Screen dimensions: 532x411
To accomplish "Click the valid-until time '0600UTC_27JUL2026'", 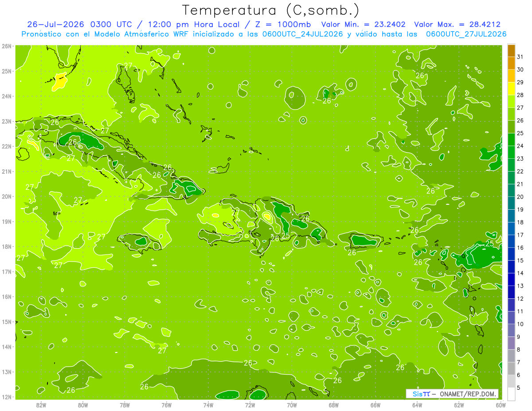I will pyautogui.click(x=466, y=34).
